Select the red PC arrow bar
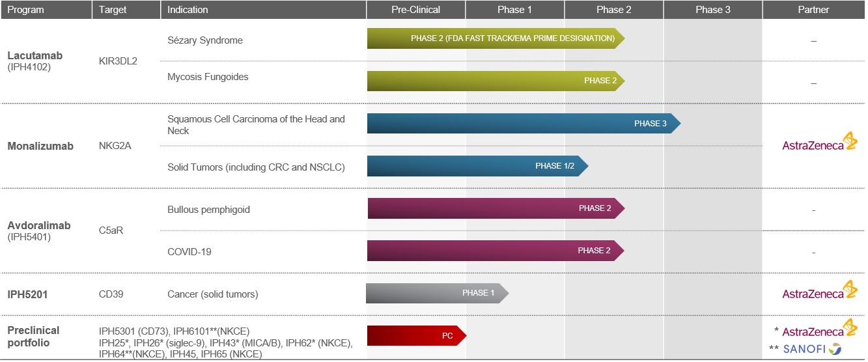 tap(417, 336)
